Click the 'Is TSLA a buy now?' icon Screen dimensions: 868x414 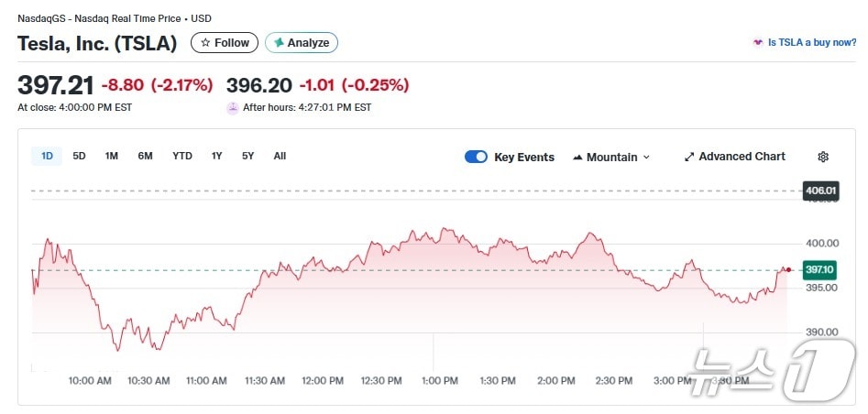click(x=758, y=43)
